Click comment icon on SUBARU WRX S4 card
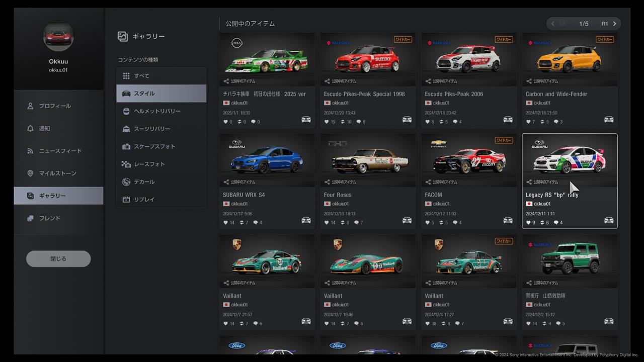The height and width of the screenshot is (362, 644). point(255,223)
